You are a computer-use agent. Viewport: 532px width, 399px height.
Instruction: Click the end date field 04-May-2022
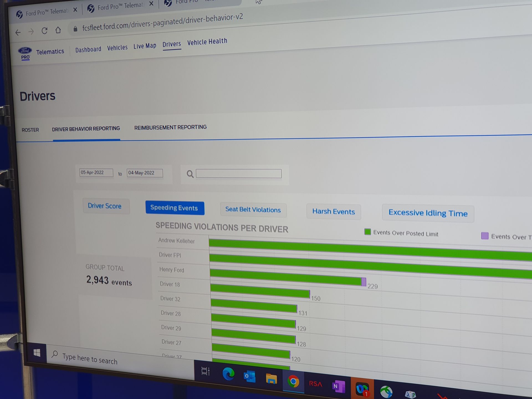coord(144,173)
